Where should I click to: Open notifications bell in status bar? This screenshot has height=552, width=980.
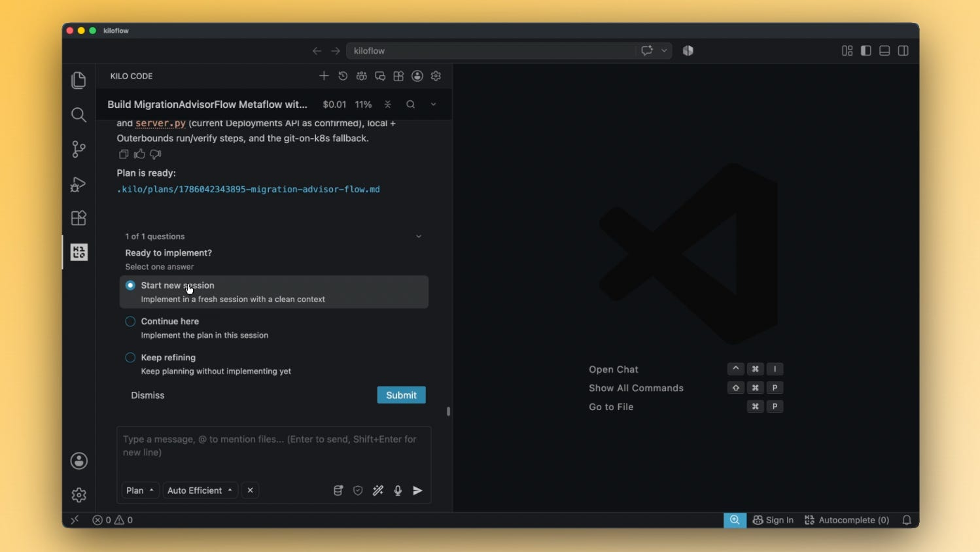click(907, 520)
